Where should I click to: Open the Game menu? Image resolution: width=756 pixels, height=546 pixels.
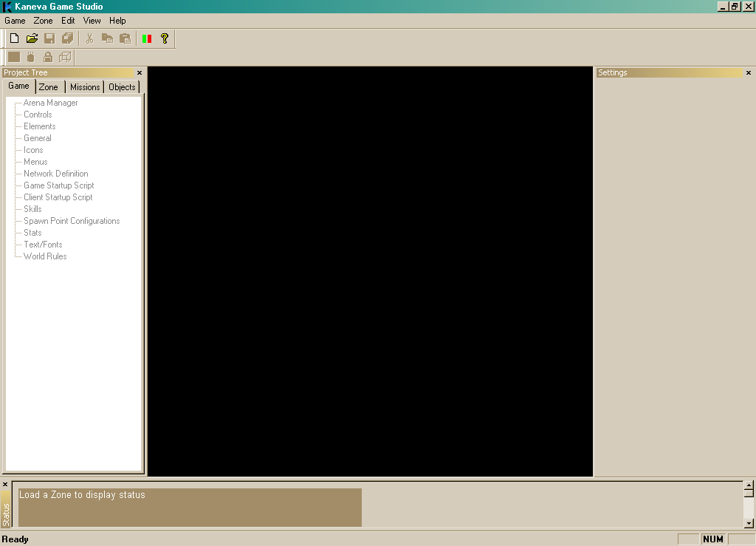[x=15, y=21]
